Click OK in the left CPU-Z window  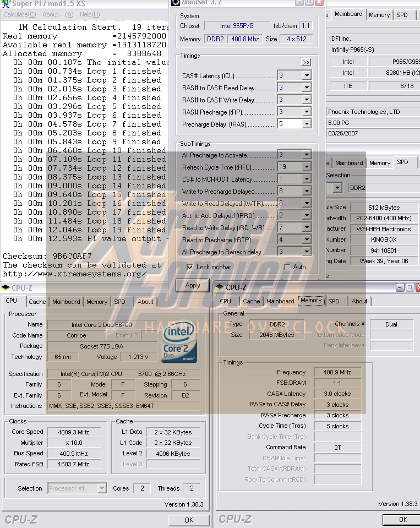pyautogui.click(x=189, y=520)
